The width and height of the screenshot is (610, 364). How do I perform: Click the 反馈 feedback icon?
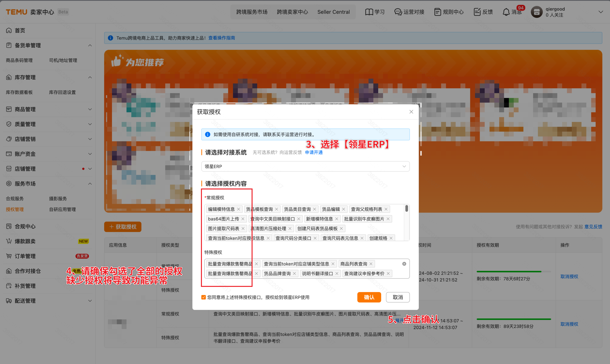tap(477, 12)
